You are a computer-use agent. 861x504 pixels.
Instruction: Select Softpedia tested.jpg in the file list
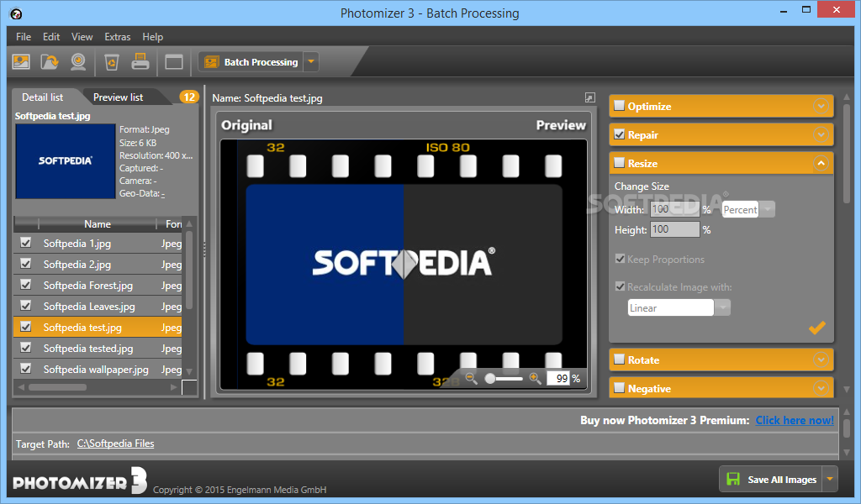coord(98,349)
